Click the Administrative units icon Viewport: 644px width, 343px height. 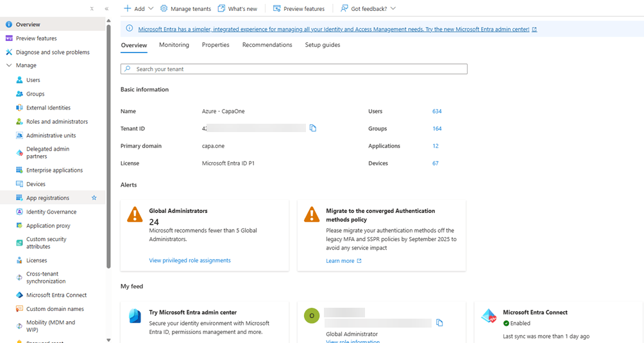19,135
